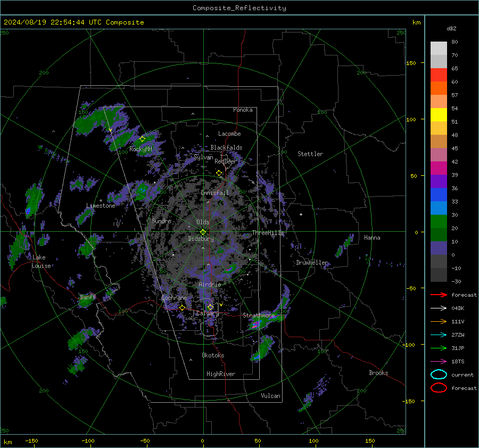This screenshot has height=448, width=479.
Task: Click the Strathmore city label
Action: (259, 315)
